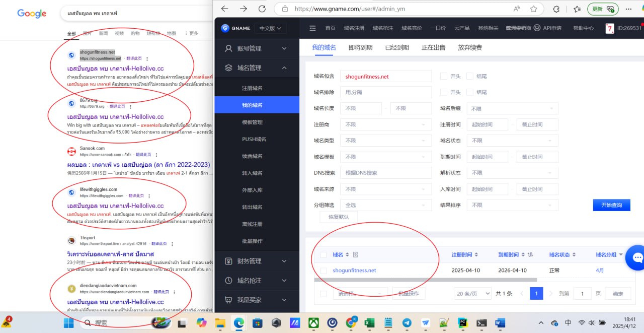Collapse the sidebar with the hamburger icon
This screenshot has height=333, width=644.
click(312, 28)
